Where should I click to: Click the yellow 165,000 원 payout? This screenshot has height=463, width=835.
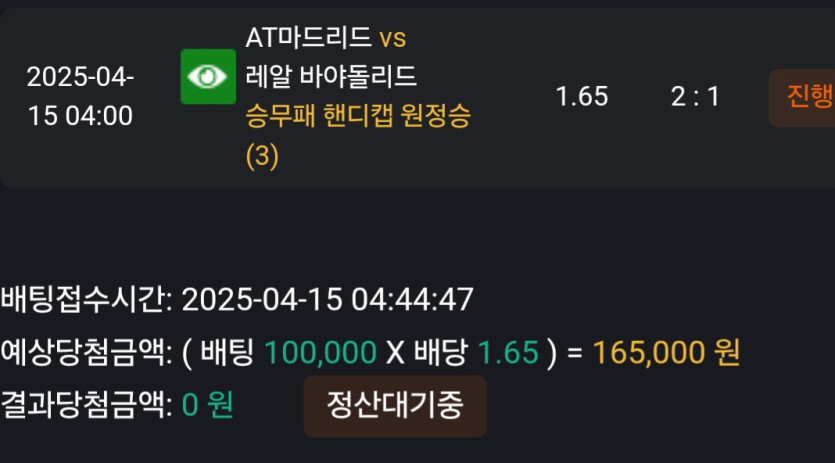click(x=666, y=353)
